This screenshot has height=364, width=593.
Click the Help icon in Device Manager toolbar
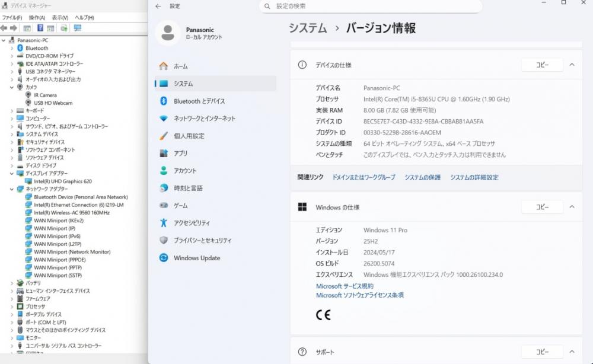tap(40, 28)
